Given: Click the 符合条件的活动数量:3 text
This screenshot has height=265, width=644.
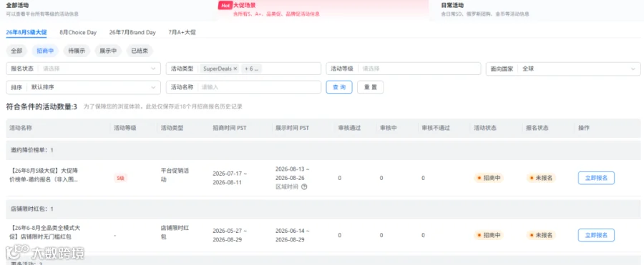Looking at the screenshot, I should 42,106.
